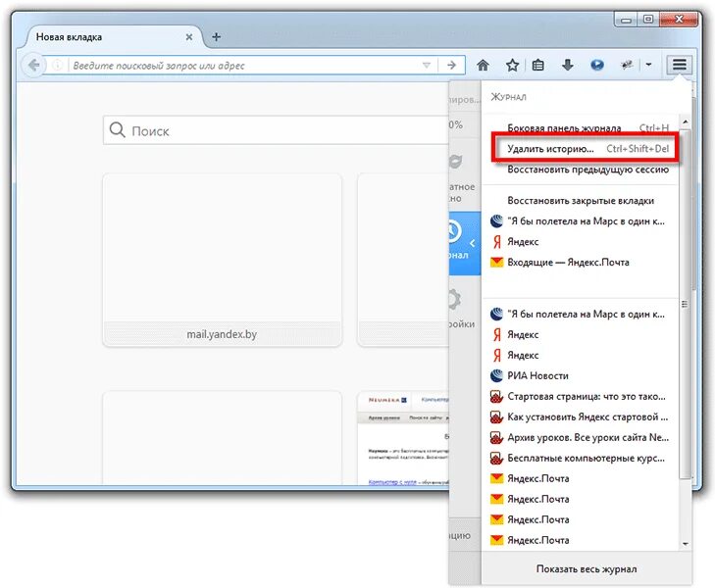Click the envelope icon beside 'Входящие — Яндекс.Почта'
The width and height of the screenshot is (715, 588).
496,263
